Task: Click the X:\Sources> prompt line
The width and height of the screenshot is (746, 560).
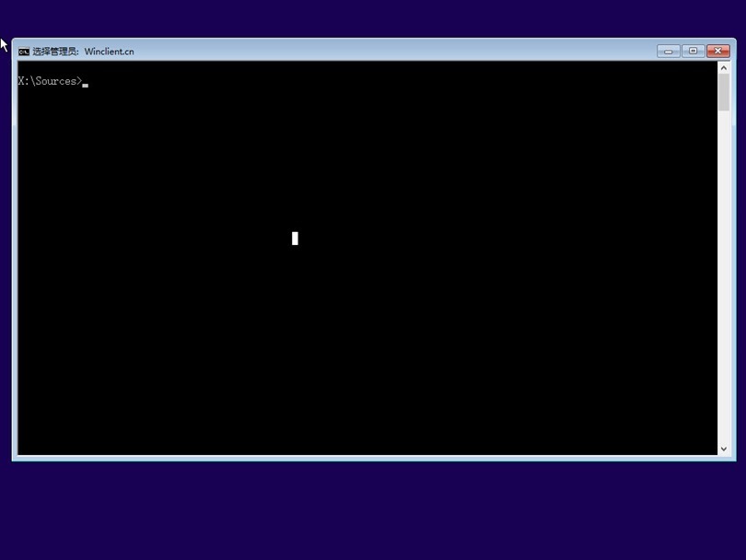Action: pos(51,80)
